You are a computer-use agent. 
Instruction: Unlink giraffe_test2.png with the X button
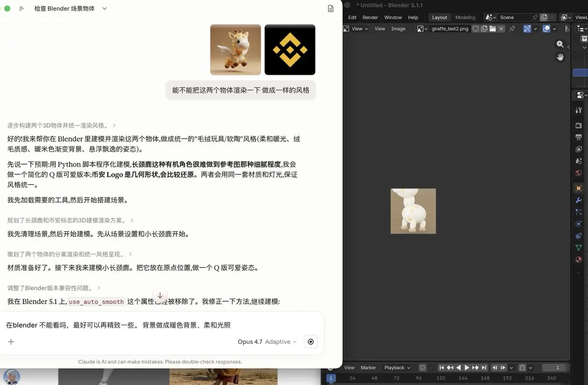point(501,29)
